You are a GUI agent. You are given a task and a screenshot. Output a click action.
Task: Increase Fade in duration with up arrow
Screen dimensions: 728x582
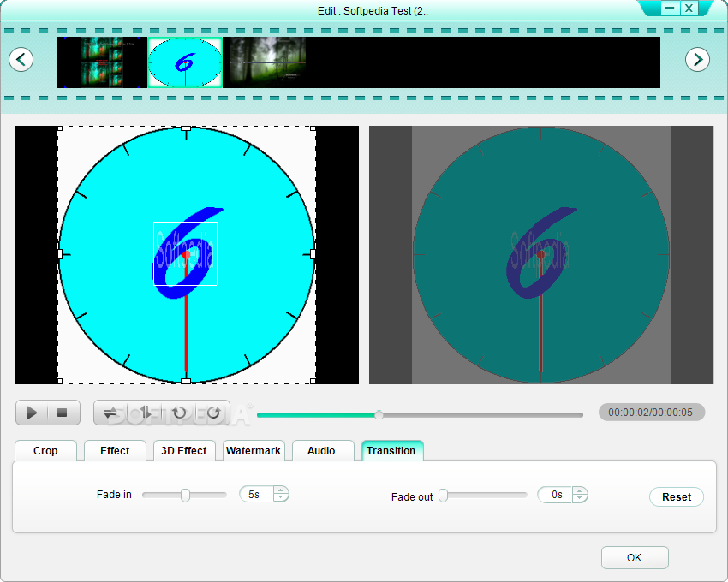280,490
